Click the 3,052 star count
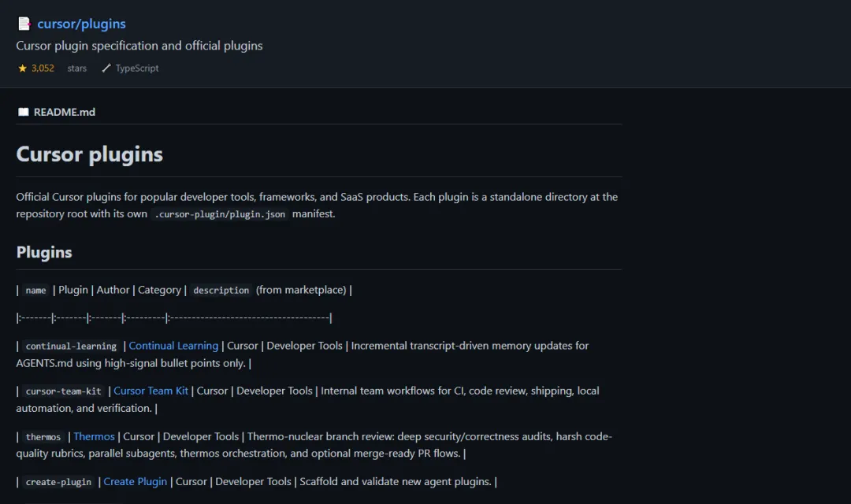Screen dimensions: 851x504 tap(43, 69)
